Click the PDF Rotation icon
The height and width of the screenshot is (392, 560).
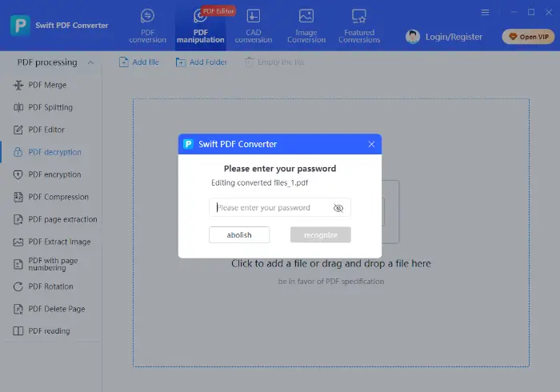pyautogui.click(x=18, y=286)
